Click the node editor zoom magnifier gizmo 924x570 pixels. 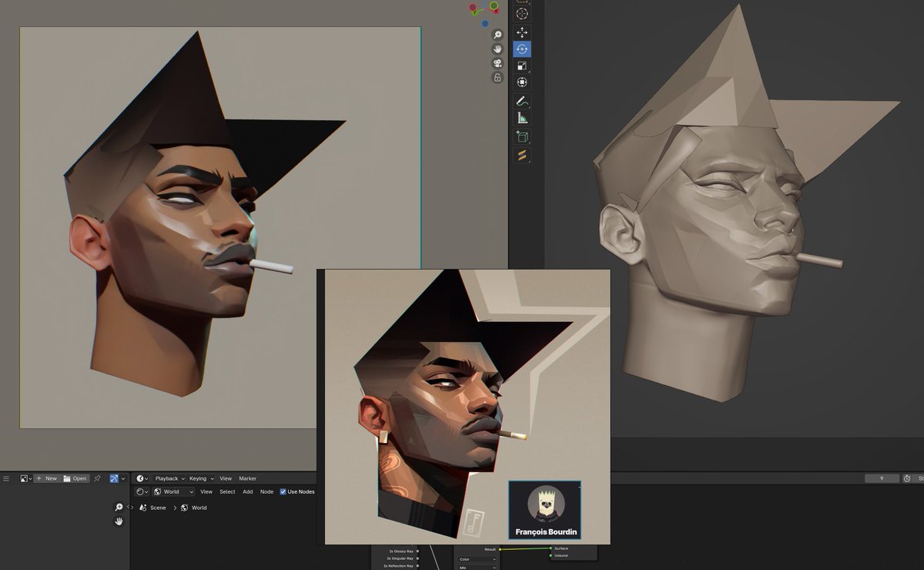click(119, 507)
